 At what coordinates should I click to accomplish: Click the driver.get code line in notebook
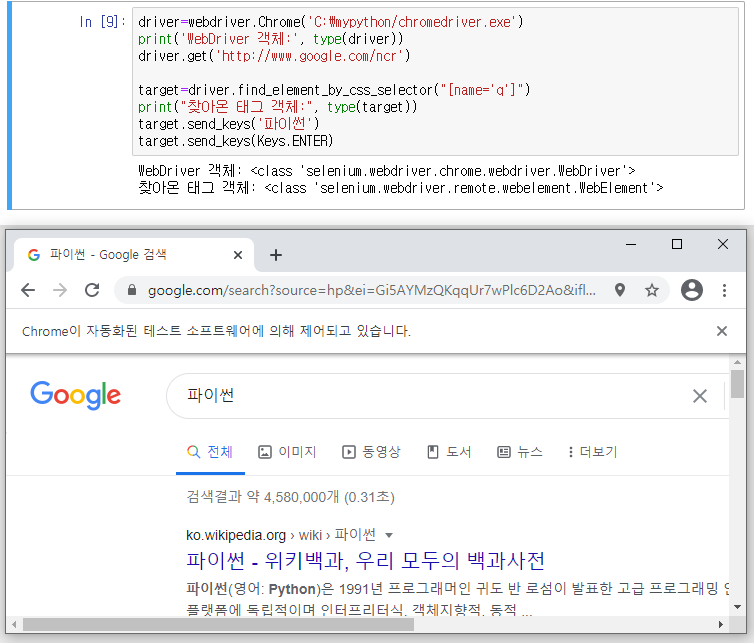[274, 56]
